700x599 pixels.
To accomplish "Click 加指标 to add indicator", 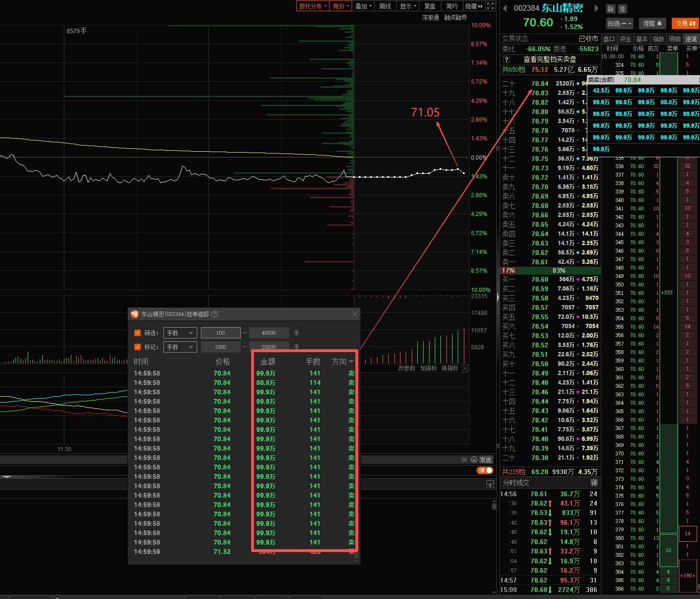I will click(x=428, y=368).
